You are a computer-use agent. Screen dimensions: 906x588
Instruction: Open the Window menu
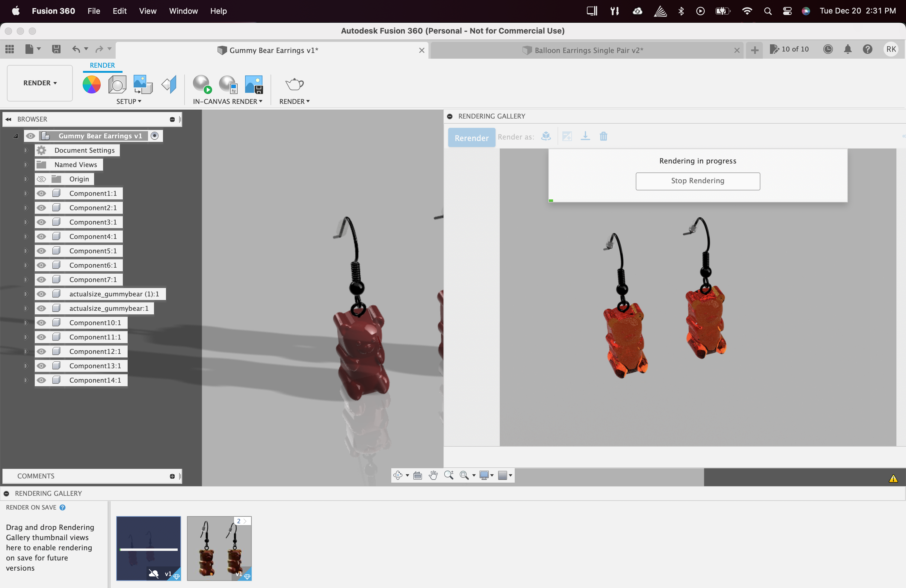[183, 11]
